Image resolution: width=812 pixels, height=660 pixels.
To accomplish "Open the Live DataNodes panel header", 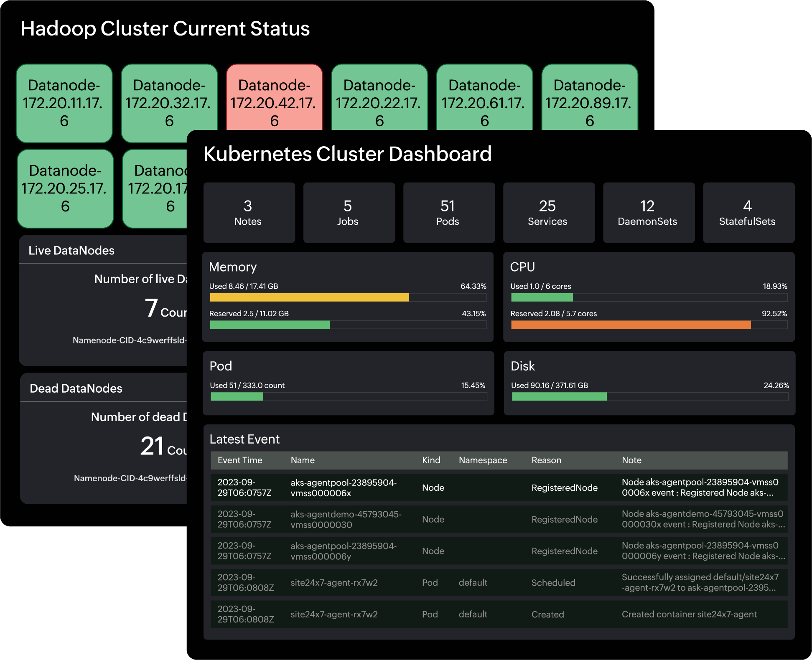I will point(103,250).
